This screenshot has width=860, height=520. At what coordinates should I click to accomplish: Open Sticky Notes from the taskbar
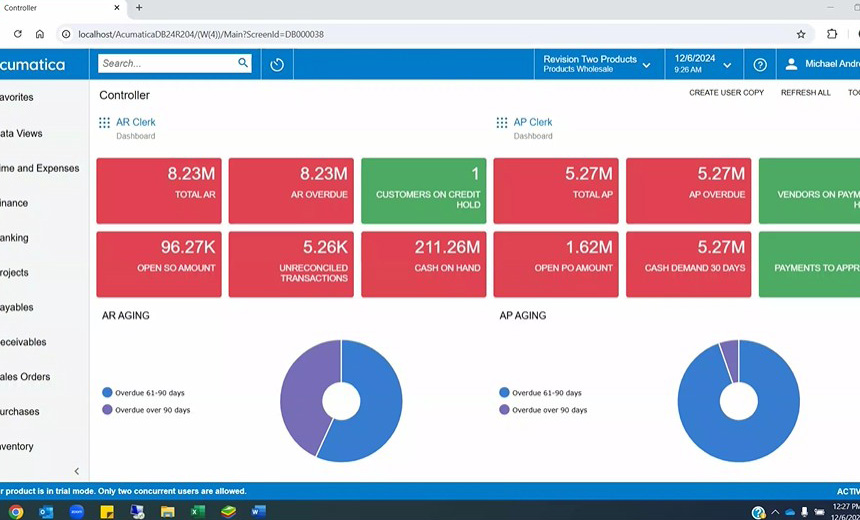(107, 512)
